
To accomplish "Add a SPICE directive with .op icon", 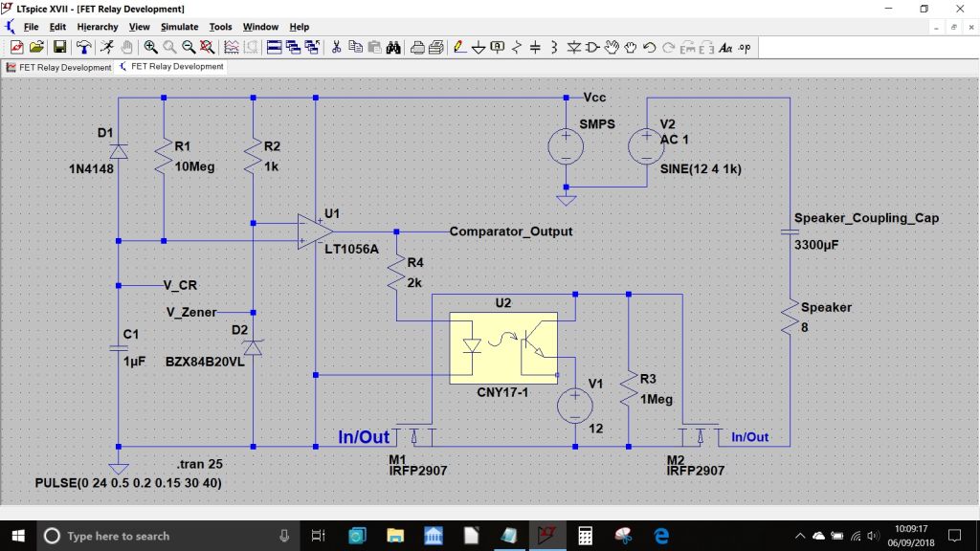I will (x=745, y=48).
